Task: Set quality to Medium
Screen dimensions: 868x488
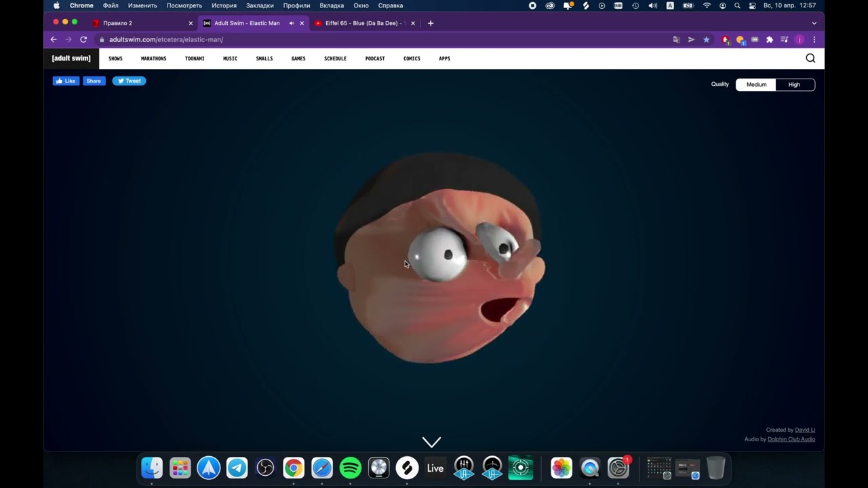Action: [x=756, y=85]
